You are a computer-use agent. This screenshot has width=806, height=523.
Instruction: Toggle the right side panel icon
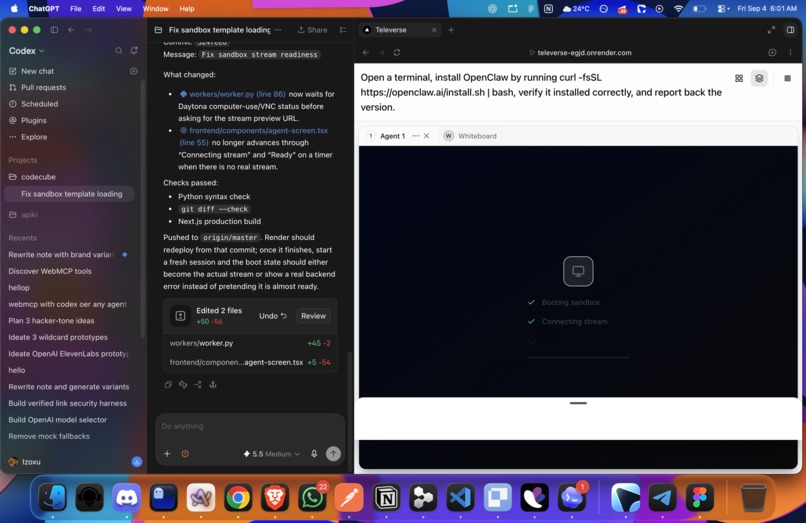791,30
